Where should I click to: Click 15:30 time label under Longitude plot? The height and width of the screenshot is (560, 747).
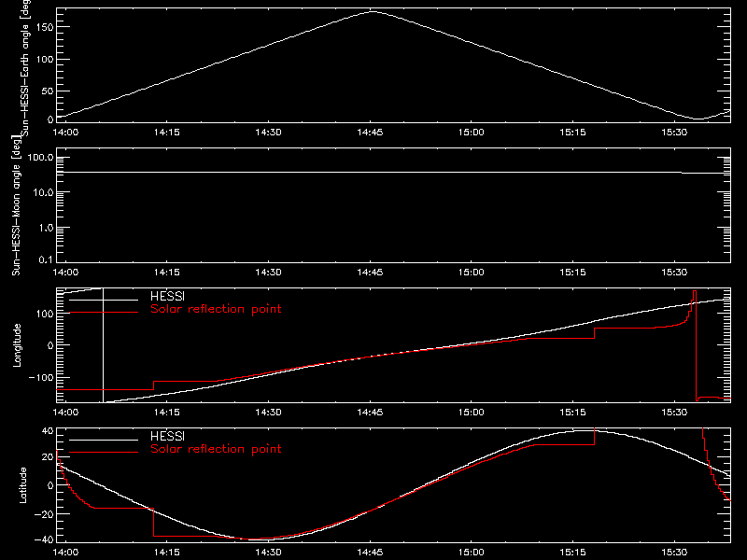pyautogui.click(x=674, y=413)
